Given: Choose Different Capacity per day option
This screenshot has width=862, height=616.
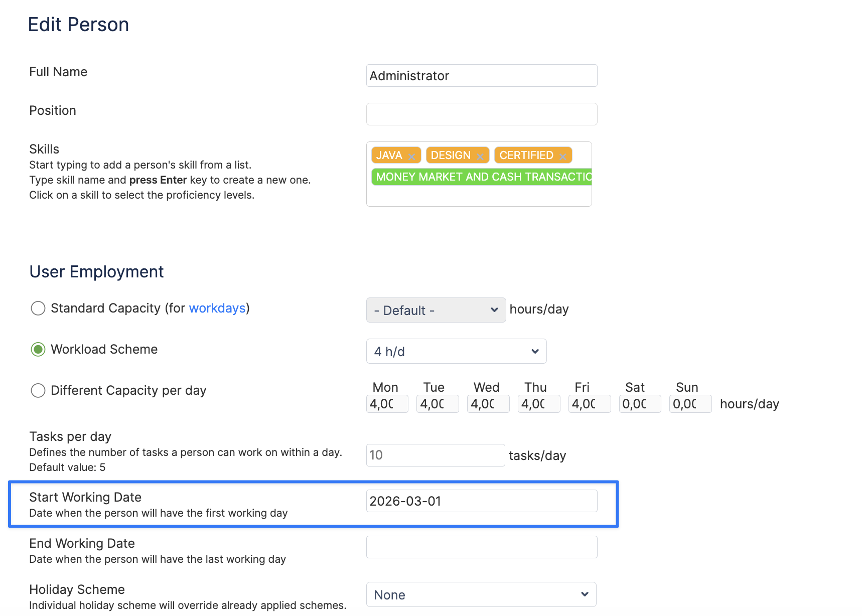Looking at the screenshot, I should (x=38, y=390).
